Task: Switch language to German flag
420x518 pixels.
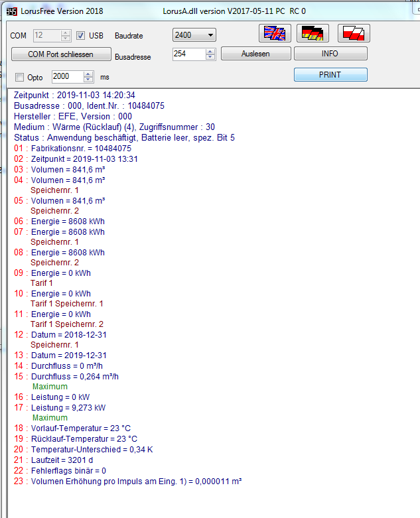Action: 313,33
